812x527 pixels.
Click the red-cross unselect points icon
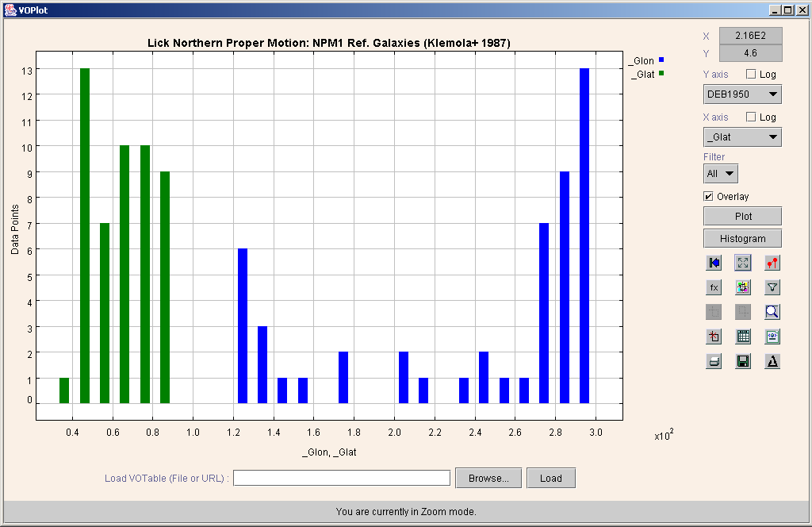tap(714, 337)
